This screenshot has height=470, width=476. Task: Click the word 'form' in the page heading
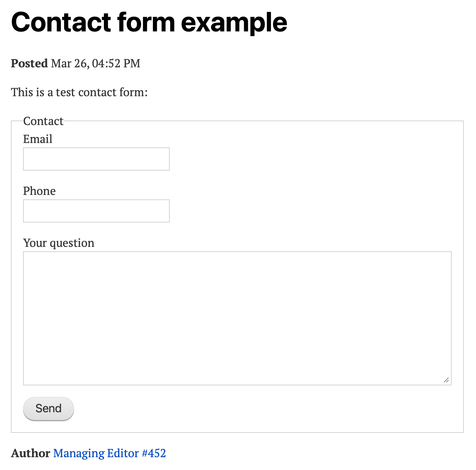[146, 22]
